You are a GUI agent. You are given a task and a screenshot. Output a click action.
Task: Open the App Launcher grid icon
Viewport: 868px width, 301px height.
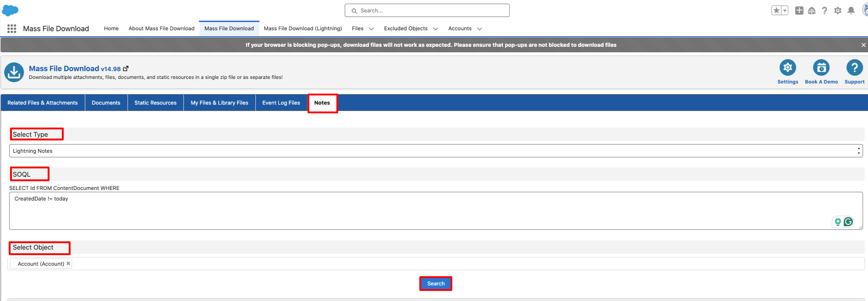[x=12, y=28]
